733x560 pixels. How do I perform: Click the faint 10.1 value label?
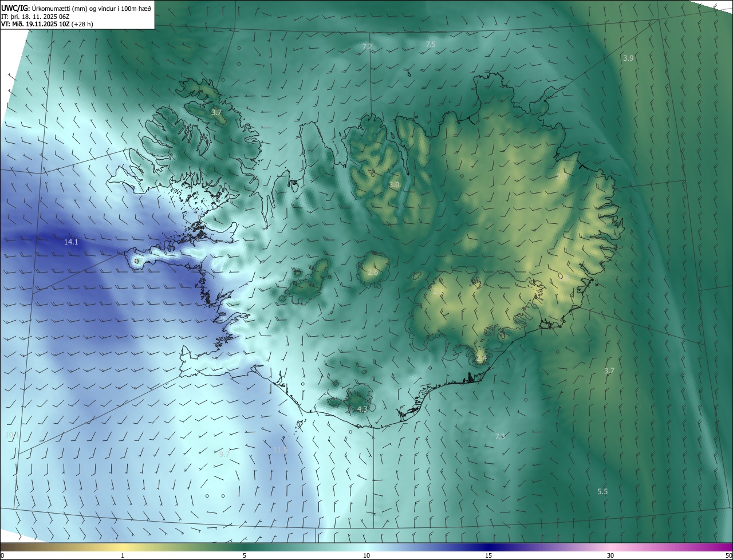pos(12,435)
